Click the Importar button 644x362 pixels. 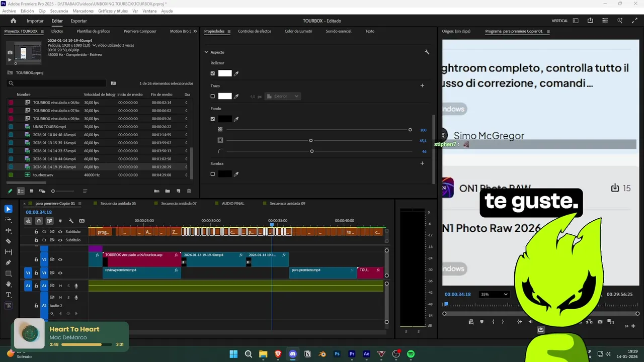[35, 21]
